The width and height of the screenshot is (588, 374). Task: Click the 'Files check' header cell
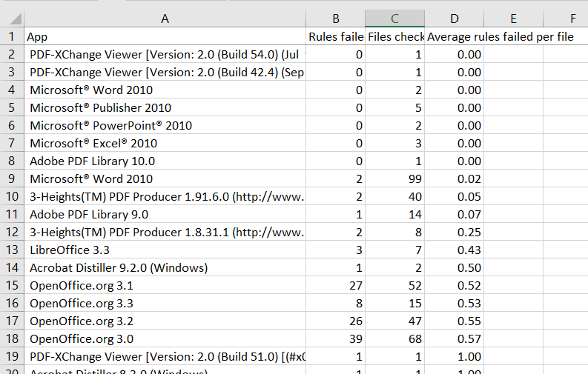pos(395,36)
